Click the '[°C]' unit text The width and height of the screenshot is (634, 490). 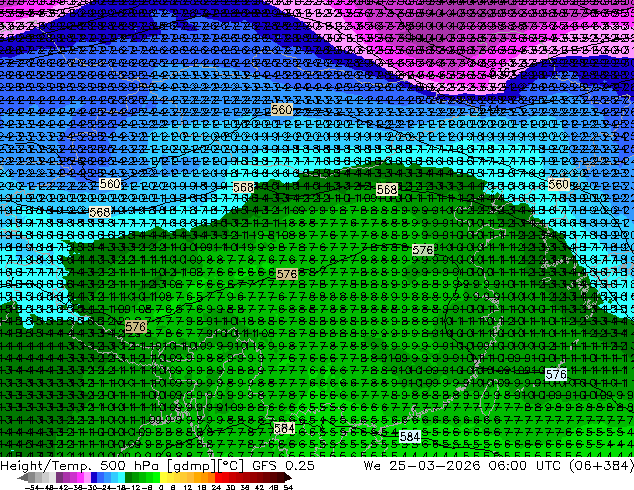230,466
